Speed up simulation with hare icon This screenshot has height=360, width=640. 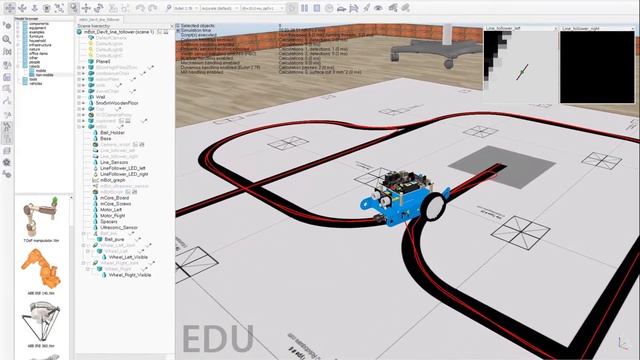point(354,8)
